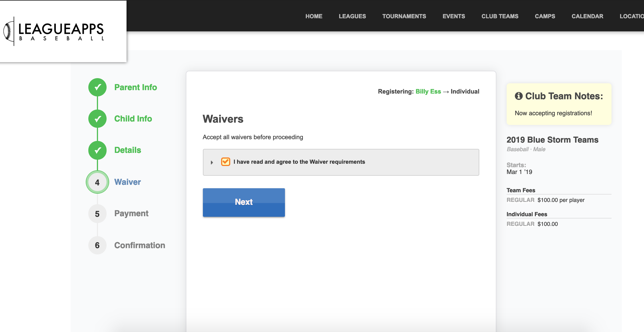
Task: Click the Payment step label
Action: click(131, 213)
